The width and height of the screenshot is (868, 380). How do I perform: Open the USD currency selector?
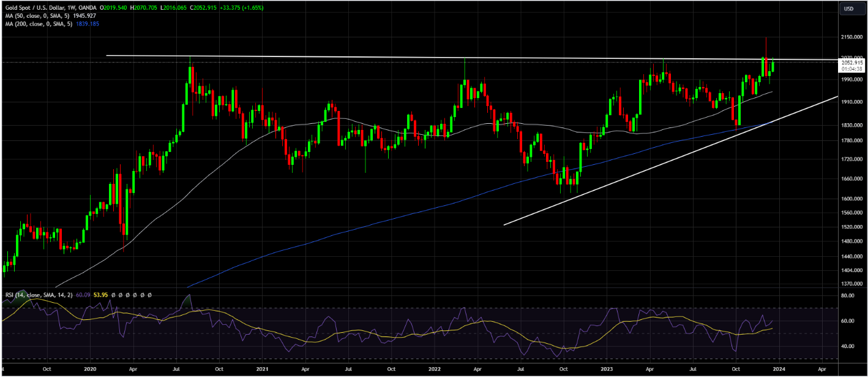point(849,9)
